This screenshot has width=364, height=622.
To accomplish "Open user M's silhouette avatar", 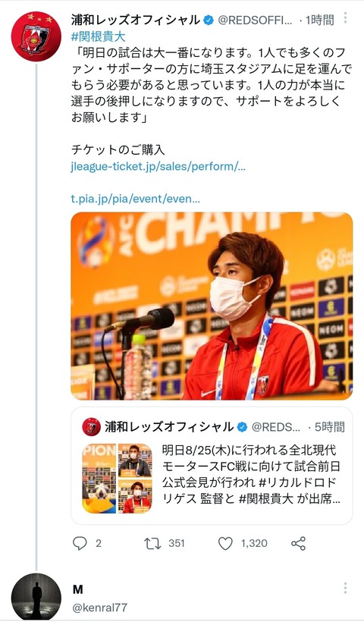I will [x=36, y=597].
